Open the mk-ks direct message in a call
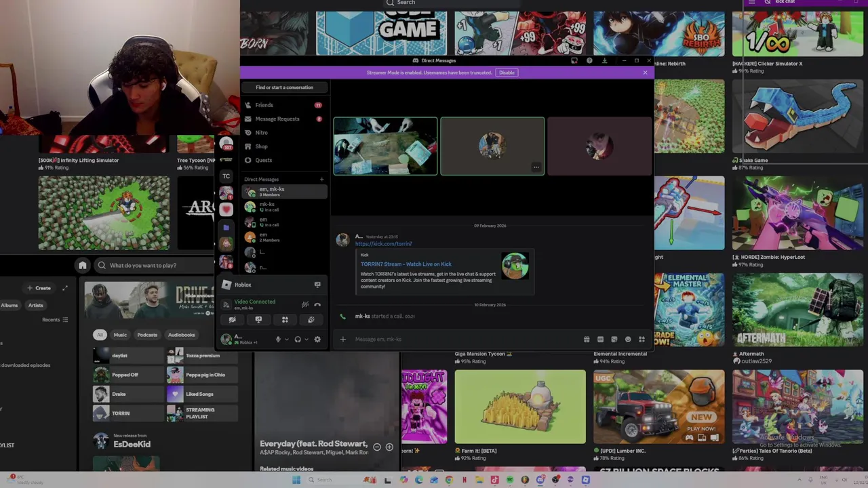Screen dimensions: 868x488 284,207
